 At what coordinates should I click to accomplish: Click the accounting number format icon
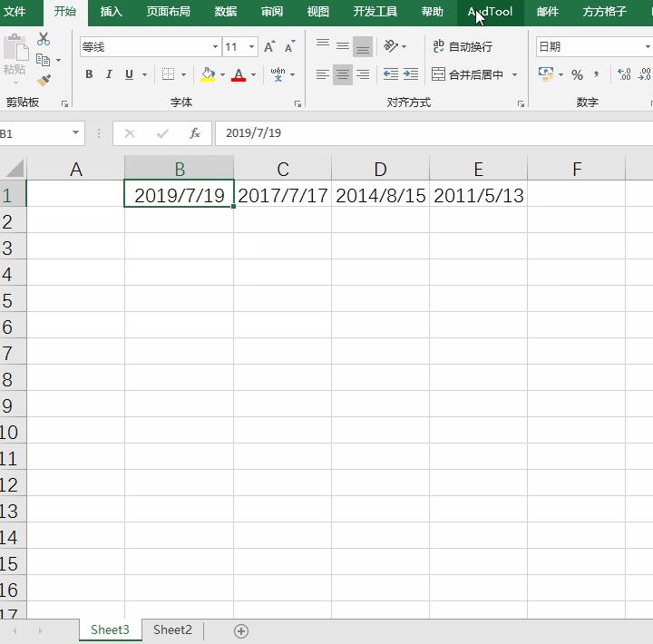pos(546,74)
